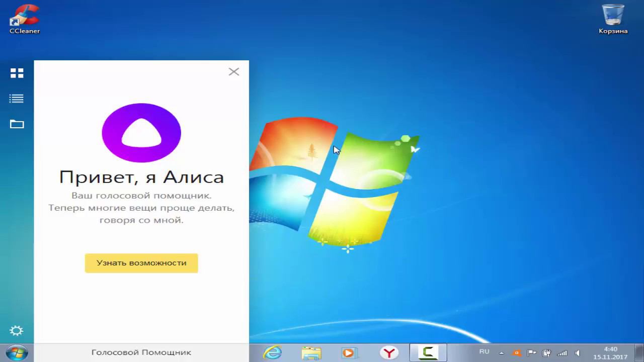Click the Ваш голосовой помощник text
The height and width of the screenshot is (362, 644).
[x=141, y=195]
